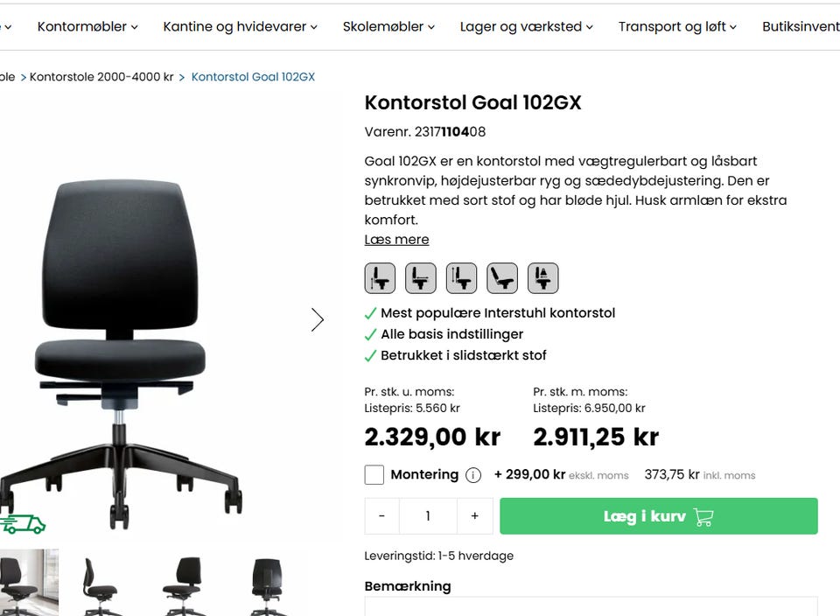Image resolution: width=840 pixels, height=616 pixels.
Task: Click the reclining synchro tilt feature icon
Action: click(502, 278)
